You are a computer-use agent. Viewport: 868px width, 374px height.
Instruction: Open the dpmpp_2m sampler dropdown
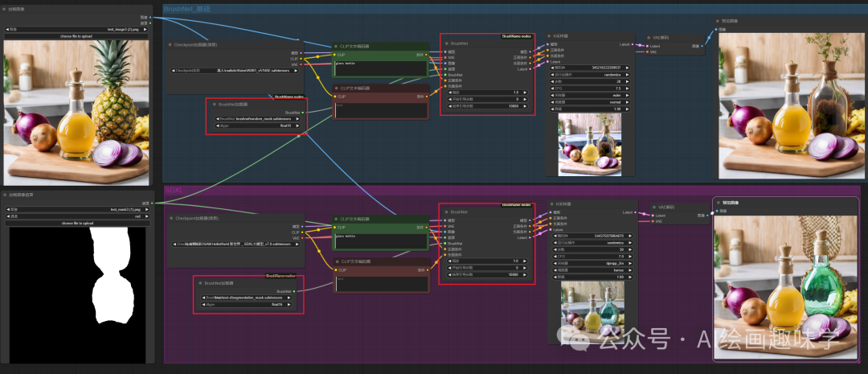[x=592, y=264]
